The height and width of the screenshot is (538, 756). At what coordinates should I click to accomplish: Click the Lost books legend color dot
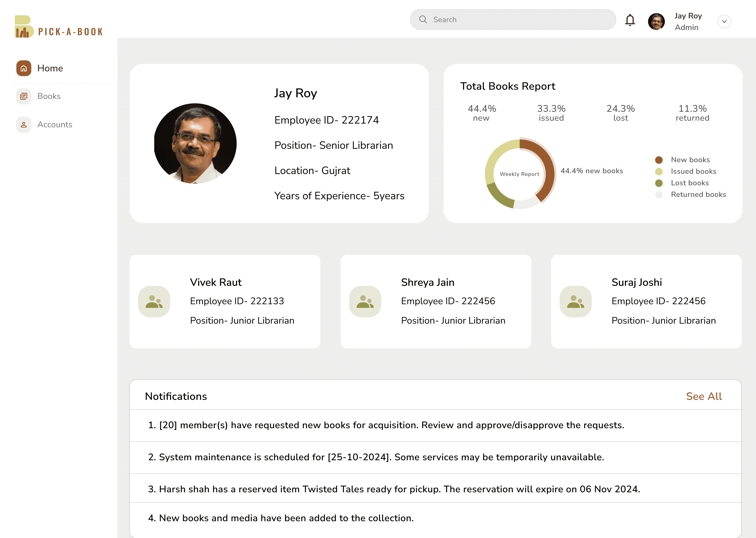coord(659,183)
